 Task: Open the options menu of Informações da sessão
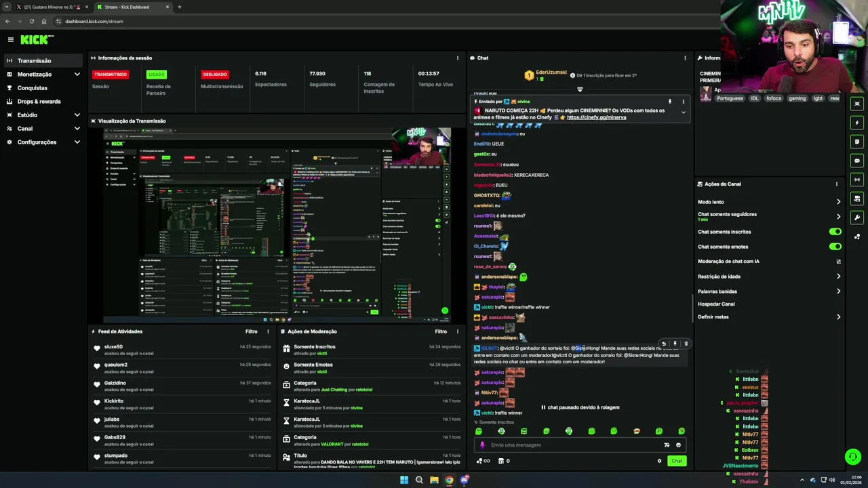point(458,58)
